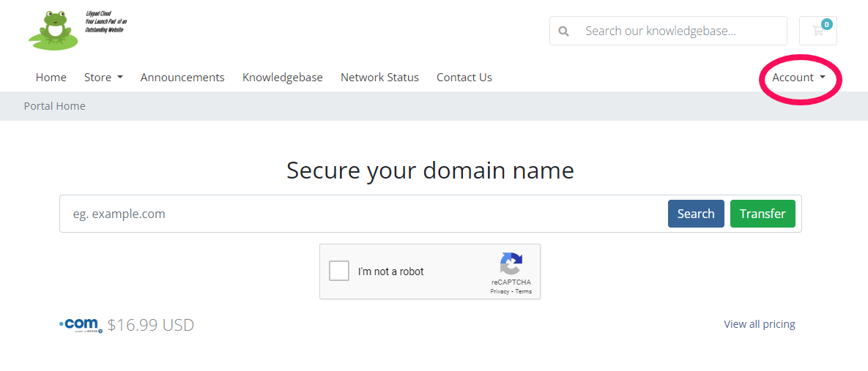This screenshot has width=868, height=371.
Task: Open the Announcements page
Action: click(182, 78)
